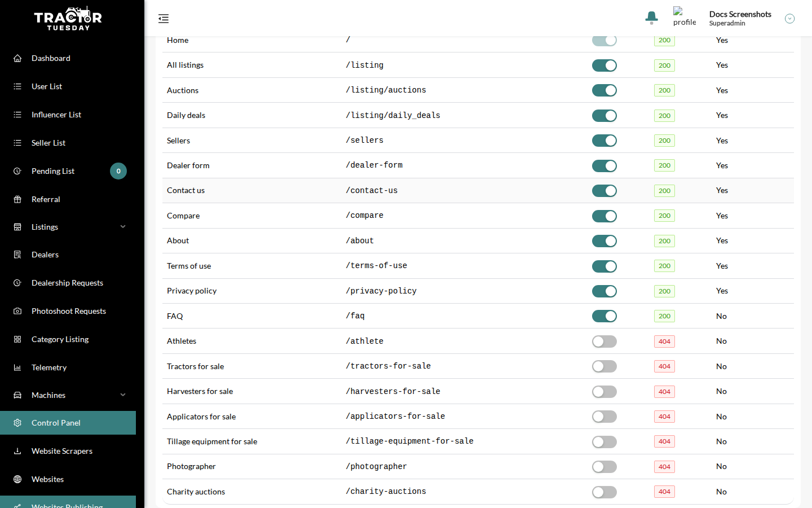Screen dimensions: 812x508
Task: Click the Photoshoot Requests camera icon
Action: [17, 311]
